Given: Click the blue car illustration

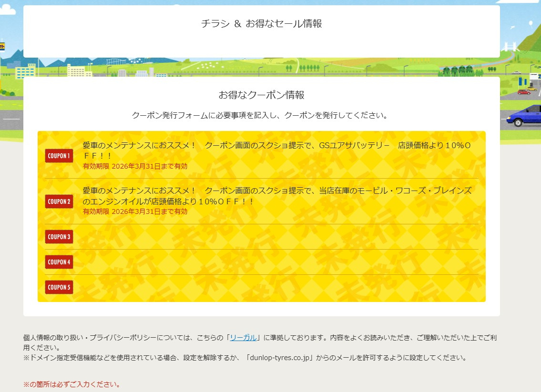Looking at the screenshot, I should (524, 117).
